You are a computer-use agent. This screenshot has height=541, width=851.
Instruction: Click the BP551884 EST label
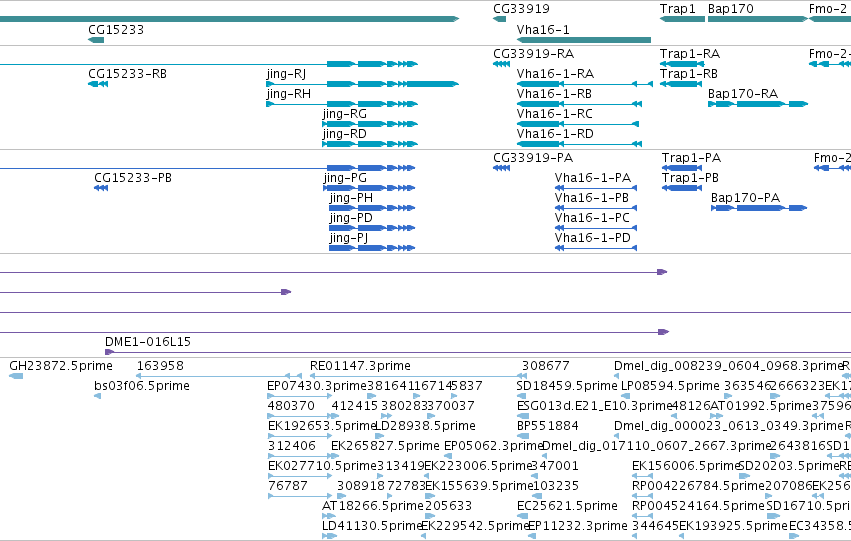(548, 426)
